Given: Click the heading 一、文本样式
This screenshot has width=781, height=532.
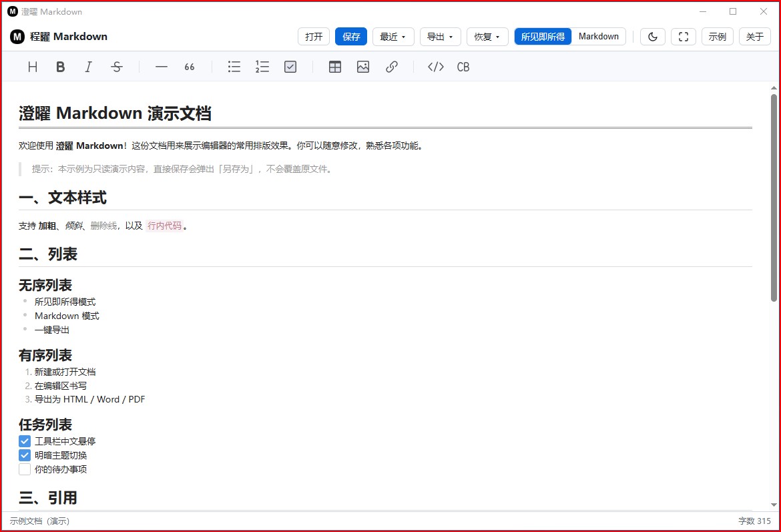Looking at the screenshot, I should click(63, 198).
